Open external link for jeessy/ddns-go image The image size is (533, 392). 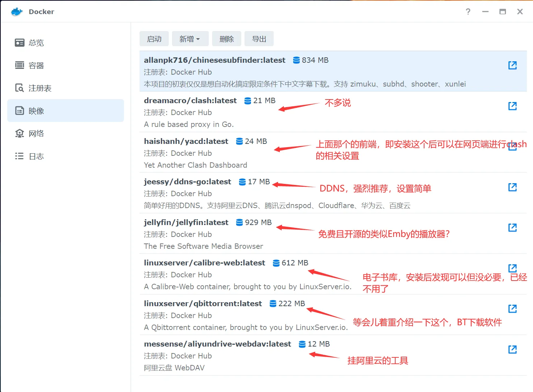click(x=512, y=187)
